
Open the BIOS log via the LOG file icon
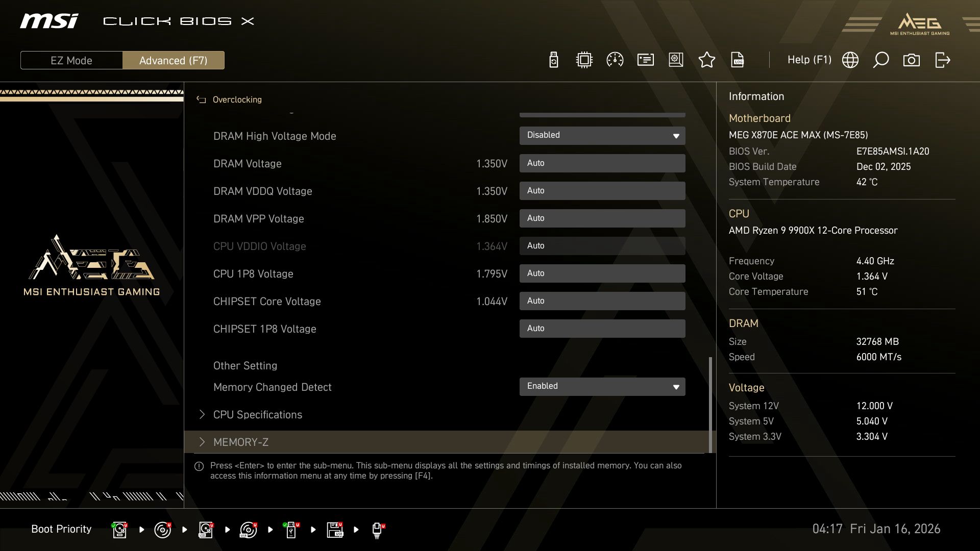pos(738,60)
